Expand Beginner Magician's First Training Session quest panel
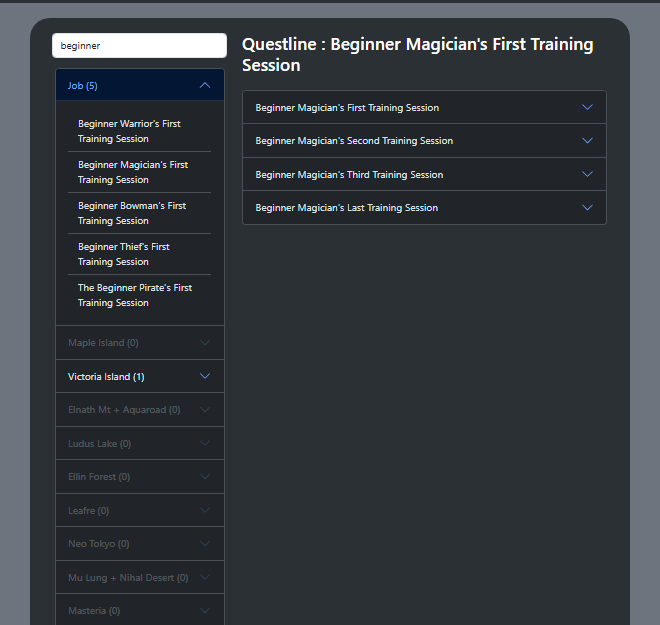 424,107
